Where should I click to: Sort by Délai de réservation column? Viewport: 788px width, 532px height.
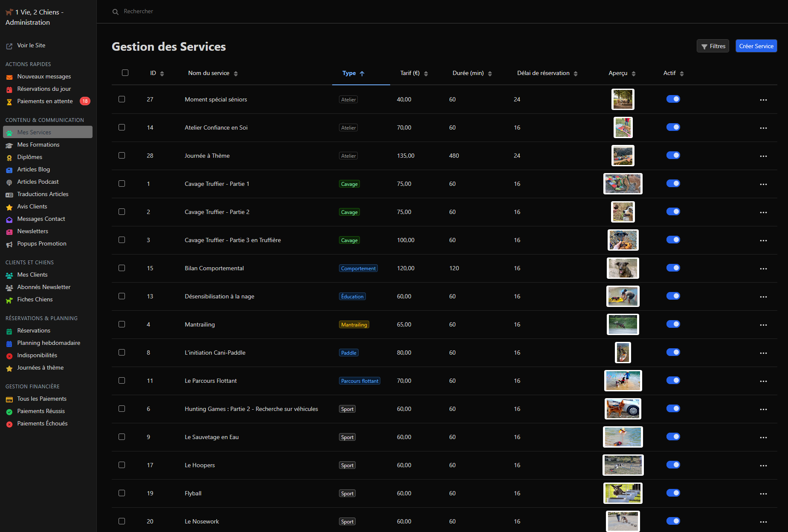point(547,73)
